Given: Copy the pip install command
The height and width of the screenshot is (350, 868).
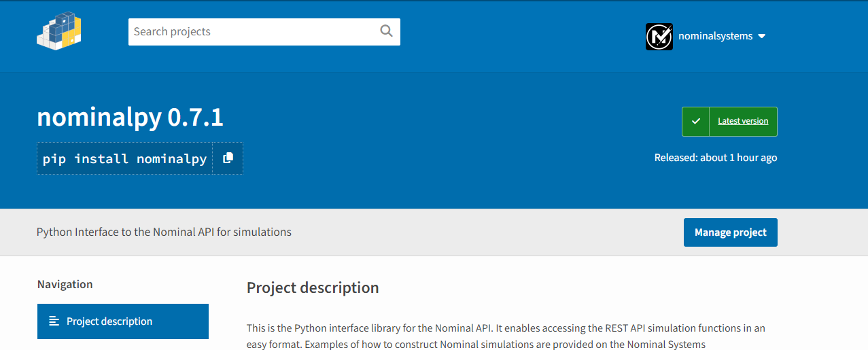Looking at the screenshot, I should (x=228, y=158).
